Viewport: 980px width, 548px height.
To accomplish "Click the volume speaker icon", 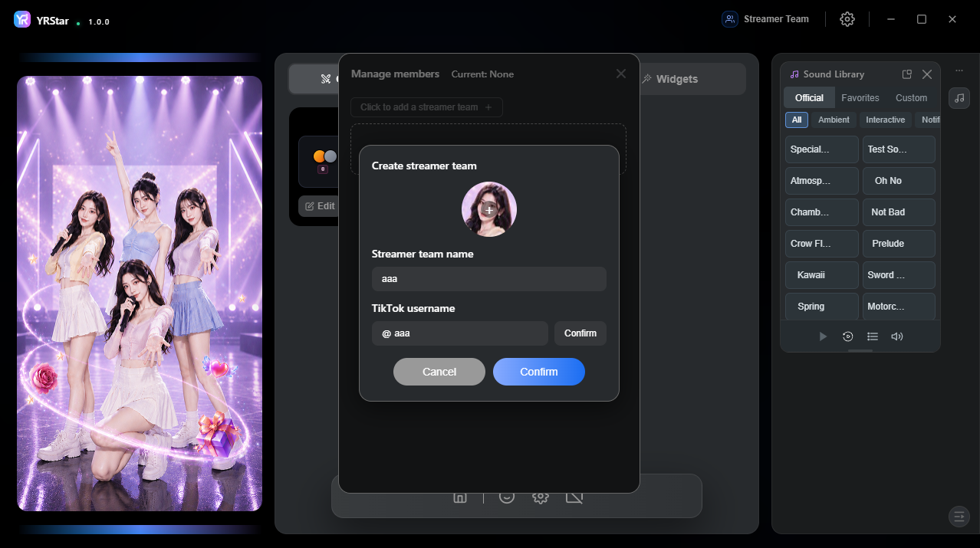I will tap(896, 336).
